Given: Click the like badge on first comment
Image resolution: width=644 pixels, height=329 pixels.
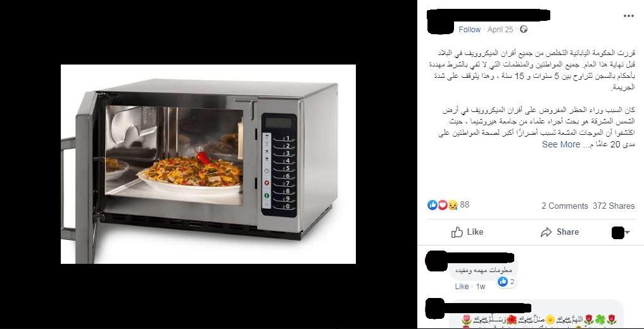Looking at the screenshot, I should [507, 282].
